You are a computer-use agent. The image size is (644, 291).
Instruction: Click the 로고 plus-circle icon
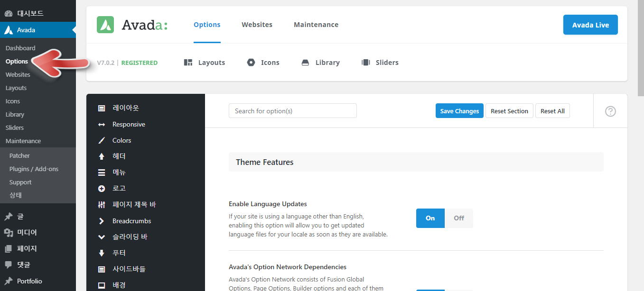(x=102, y=189)
